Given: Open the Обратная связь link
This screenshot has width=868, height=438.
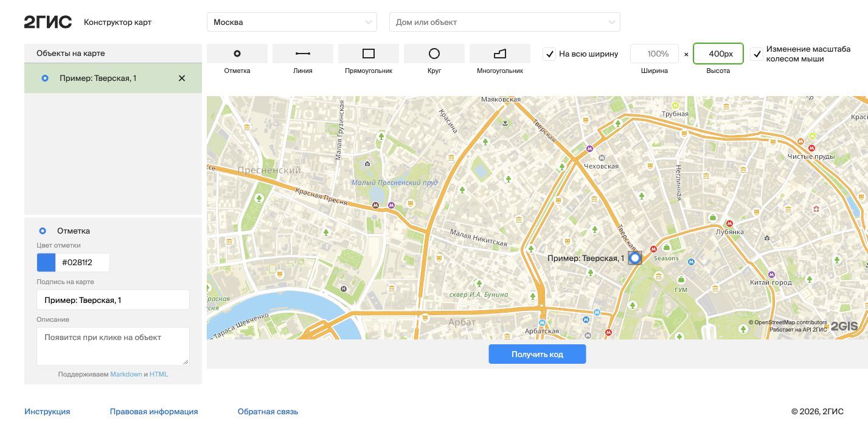Looking at the screenshot, I should [x=268, y=412].
